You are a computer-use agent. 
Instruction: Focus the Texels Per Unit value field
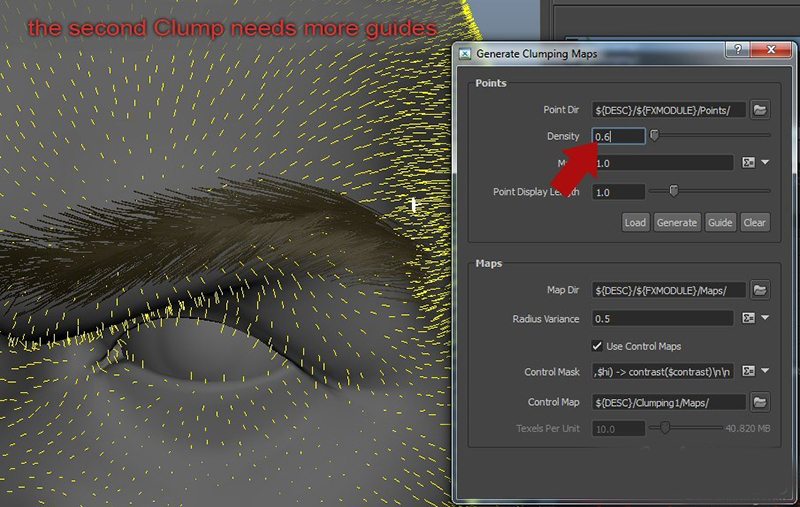[618, 428]
